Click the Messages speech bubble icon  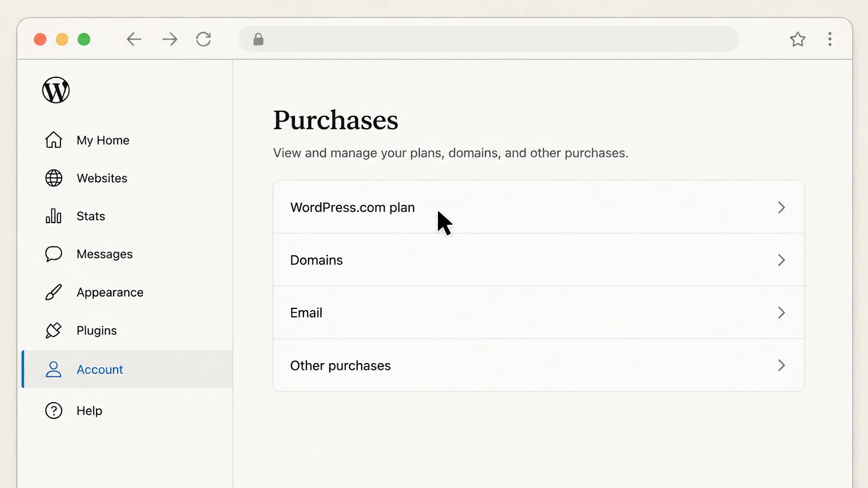[x=54, y=254]
